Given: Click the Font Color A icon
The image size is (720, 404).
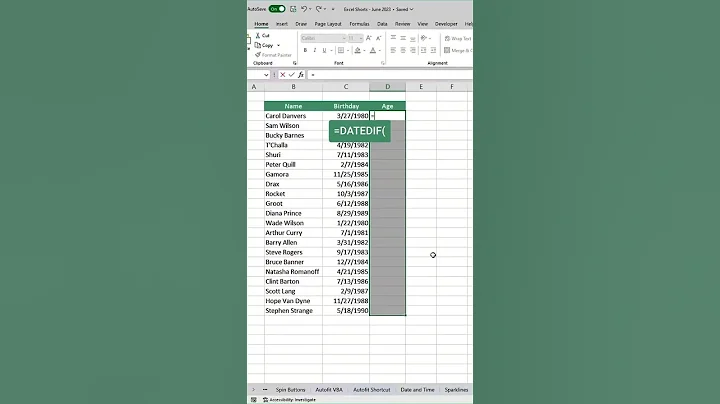Looking at the screenshot, I should coord(373,50).
